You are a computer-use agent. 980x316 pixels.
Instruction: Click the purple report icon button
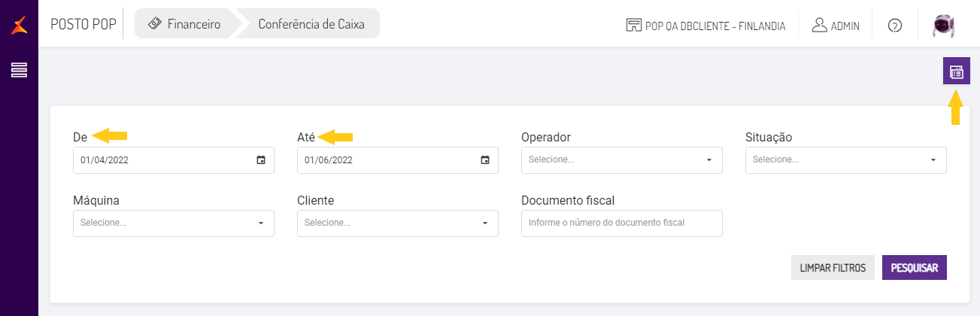tap(956, 72)
